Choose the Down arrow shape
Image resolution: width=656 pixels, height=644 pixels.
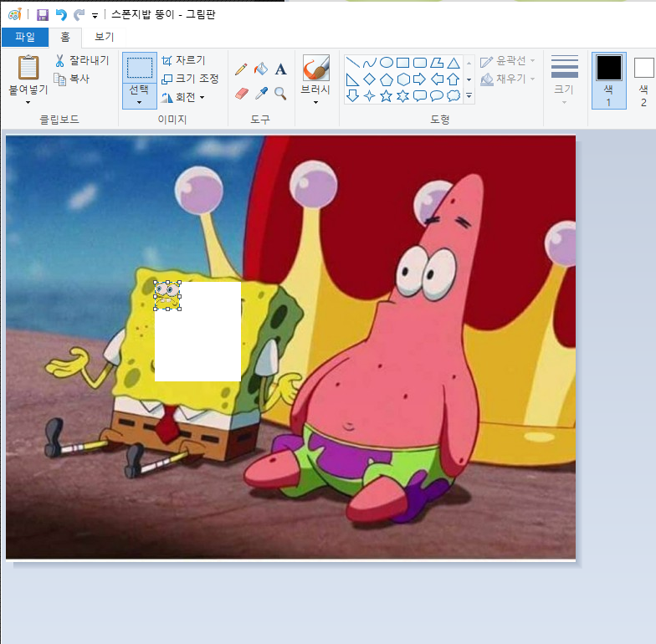pyautogui.click(x=353, y=95)
